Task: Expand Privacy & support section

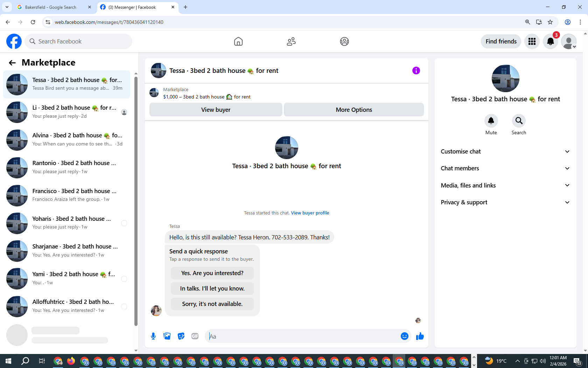Action: [x=505, y=202]
